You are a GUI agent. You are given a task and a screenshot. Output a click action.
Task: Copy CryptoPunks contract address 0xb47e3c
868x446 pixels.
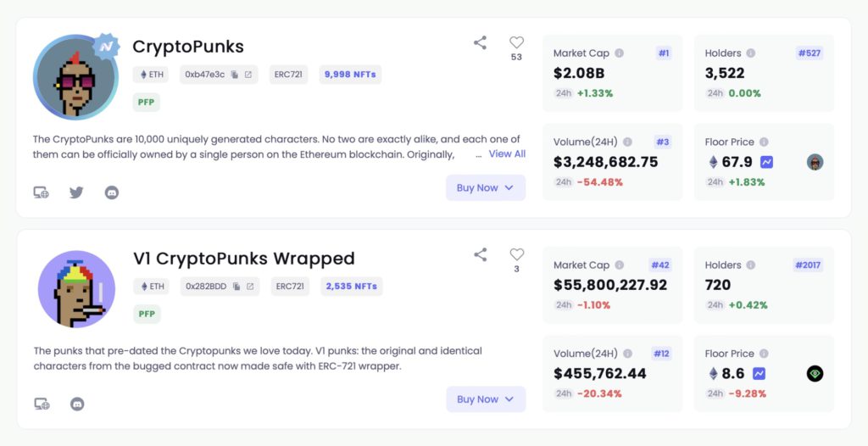tap(235, 75)
